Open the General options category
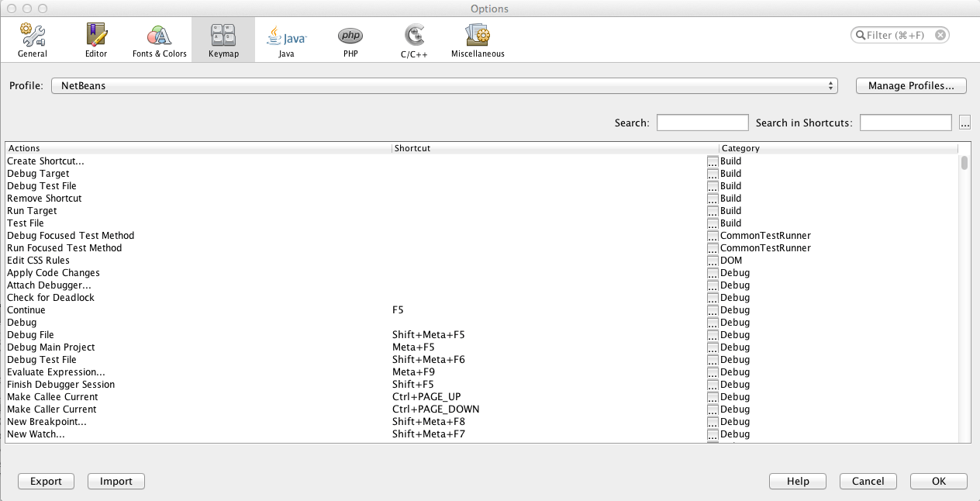Viewport: 980px width, 501px height. click(x=33, y=40)
